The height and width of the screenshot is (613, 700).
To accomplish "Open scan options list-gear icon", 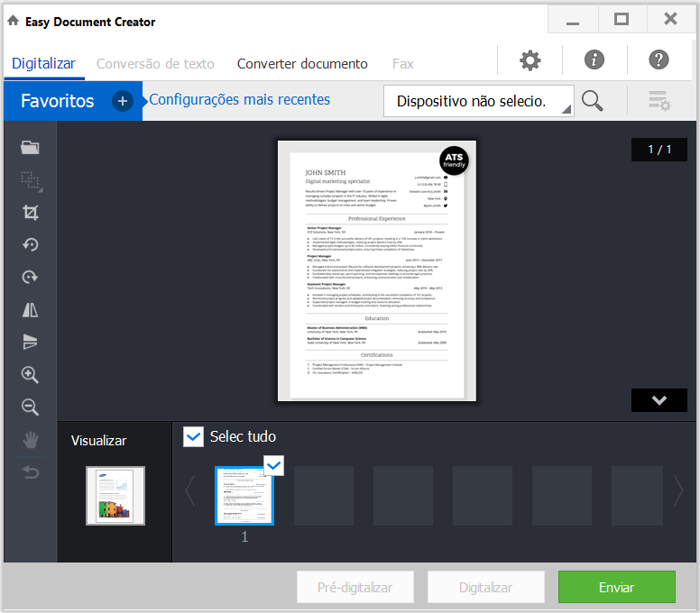I will pyautogui.click(x=659, y=101).
